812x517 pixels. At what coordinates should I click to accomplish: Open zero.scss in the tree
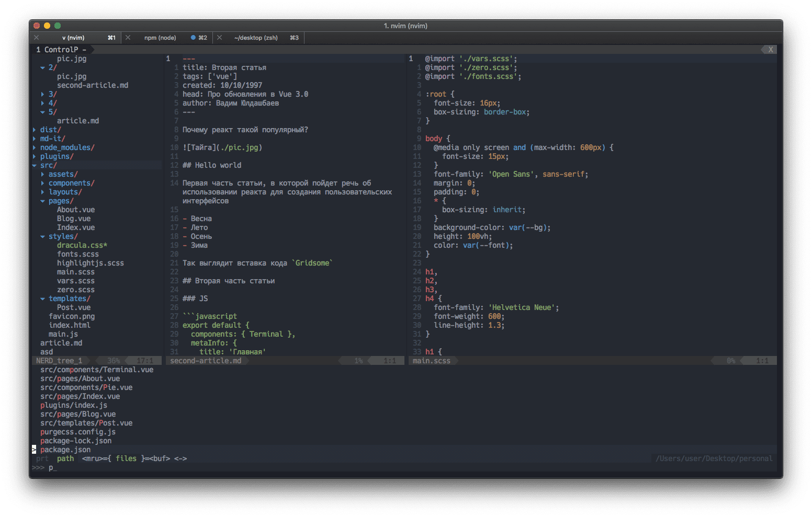[x=76, y=290]
